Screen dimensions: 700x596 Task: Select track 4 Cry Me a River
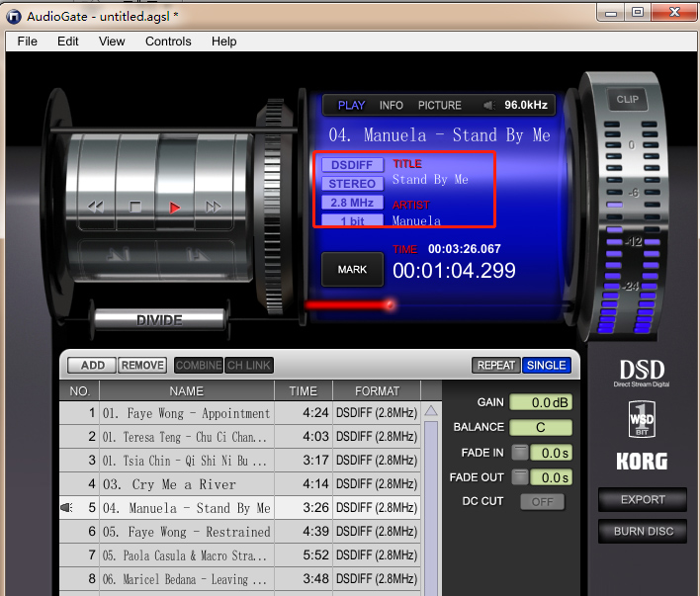pyautogui.click(x=188, y=484)
